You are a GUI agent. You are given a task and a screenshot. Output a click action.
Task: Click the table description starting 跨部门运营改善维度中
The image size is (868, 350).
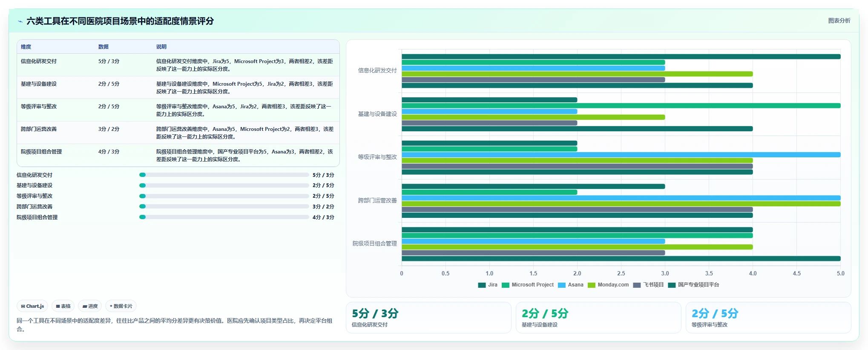coord(245,133)
